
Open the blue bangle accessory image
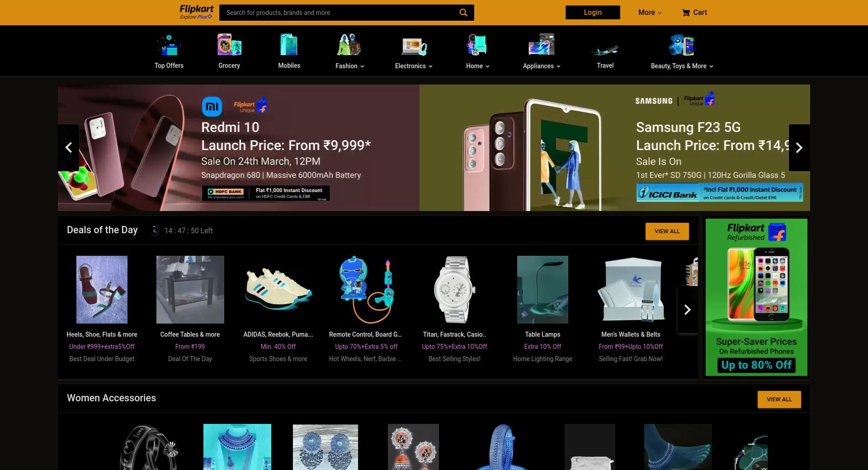coord(501,447)
